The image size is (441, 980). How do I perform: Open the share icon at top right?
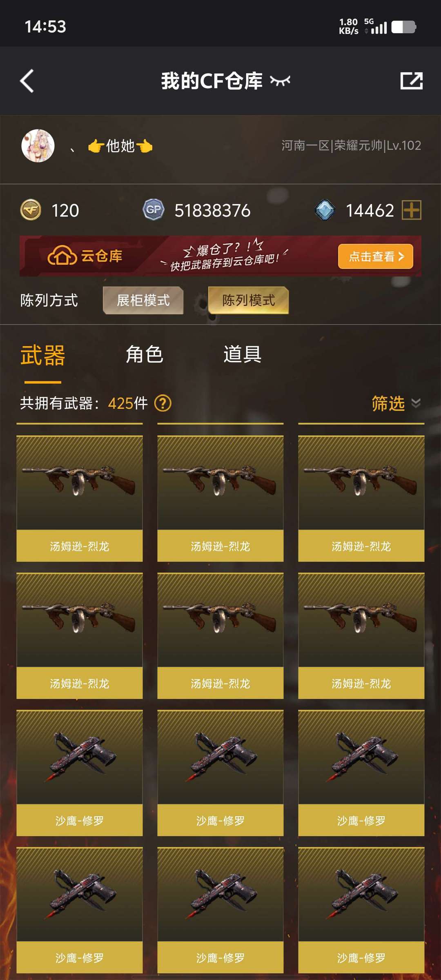click(411, 81)
